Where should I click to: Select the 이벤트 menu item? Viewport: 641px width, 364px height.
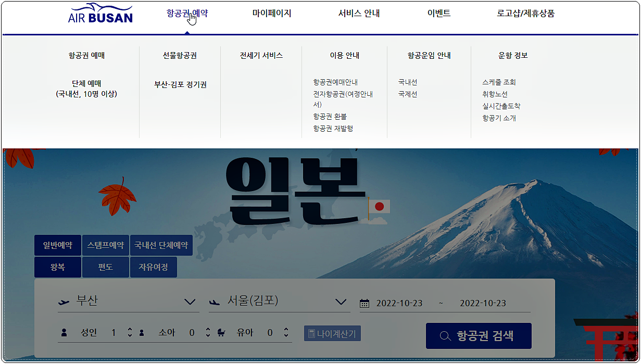point(437,13)
